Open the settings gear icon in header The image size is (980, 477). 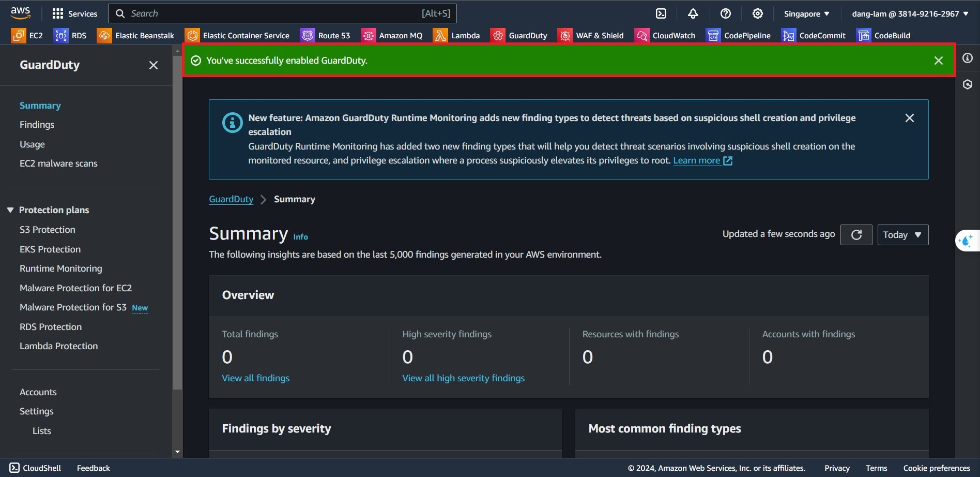point(758,14)
